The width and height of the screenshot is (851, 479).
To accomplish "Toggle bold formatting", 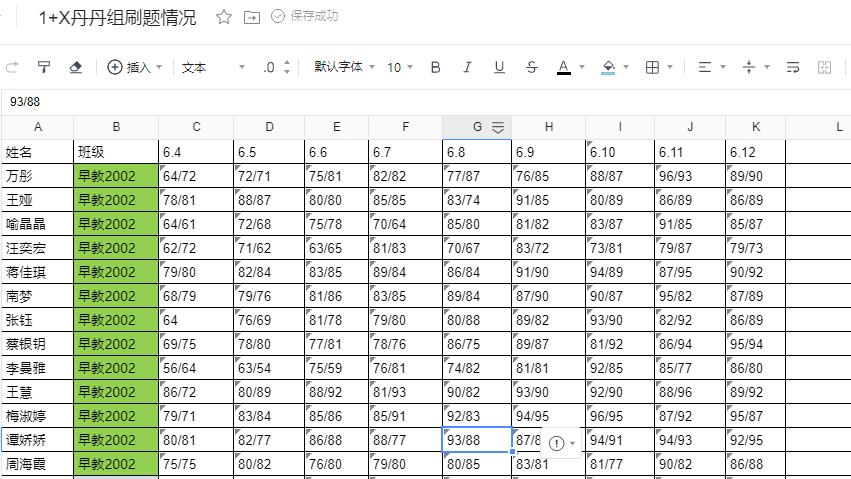I will [x=435, y=67].
